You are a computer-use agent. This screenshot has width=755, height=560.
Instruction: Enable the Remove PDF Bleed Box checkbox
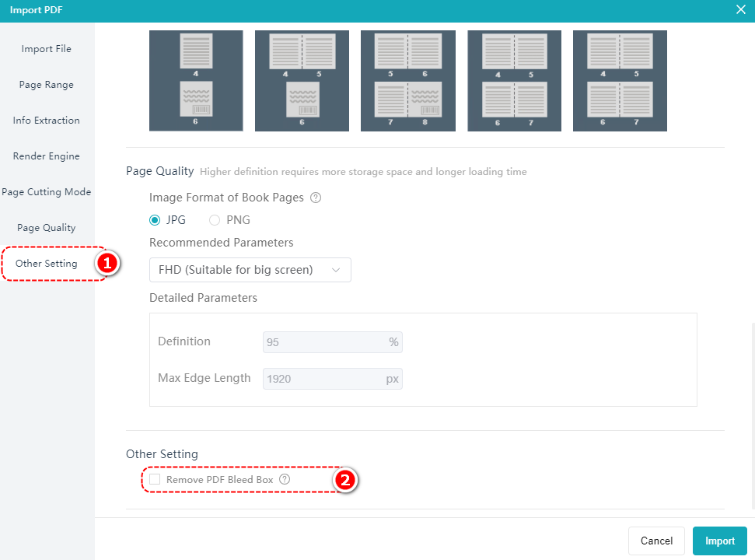pos(155,480)
